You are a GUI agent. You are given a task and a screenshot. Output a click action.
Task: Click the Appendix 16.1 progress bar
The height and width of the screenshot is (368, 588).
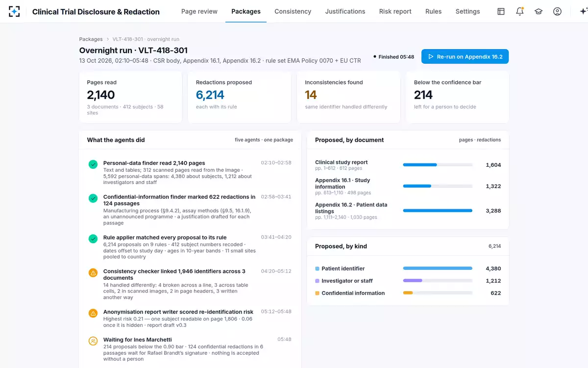click(438, 186)
